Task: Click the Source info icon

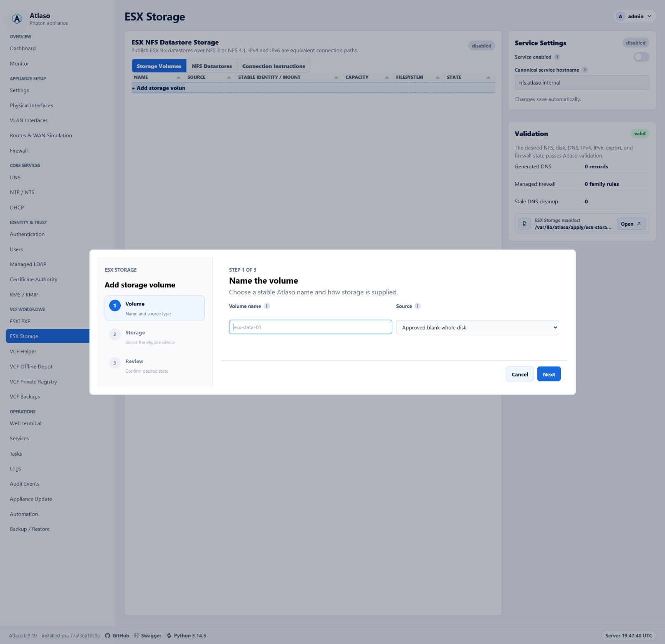Action: coord(418,306)
